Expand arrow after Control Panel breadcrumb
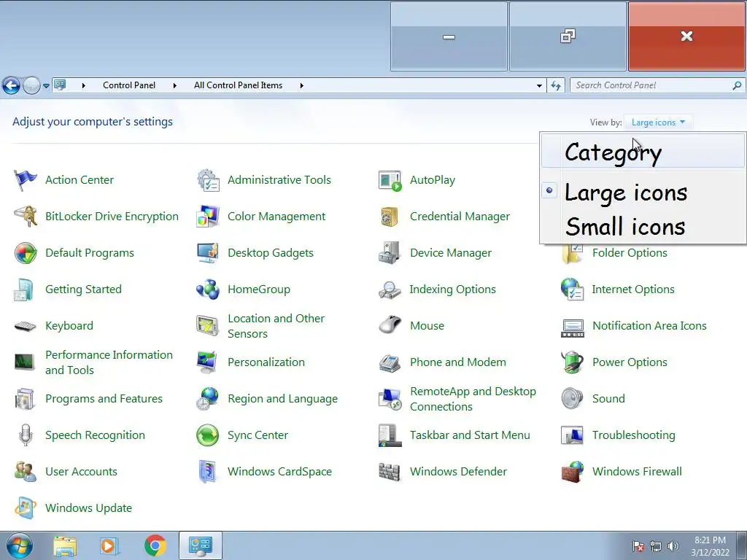The image size is (747, 560). (174, 86)
